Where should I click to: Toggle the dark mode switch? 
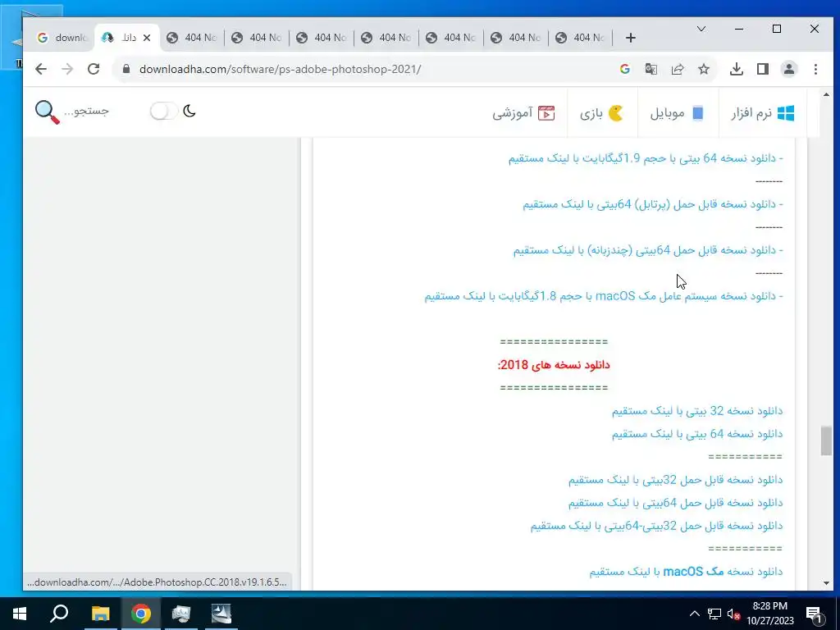164,111
